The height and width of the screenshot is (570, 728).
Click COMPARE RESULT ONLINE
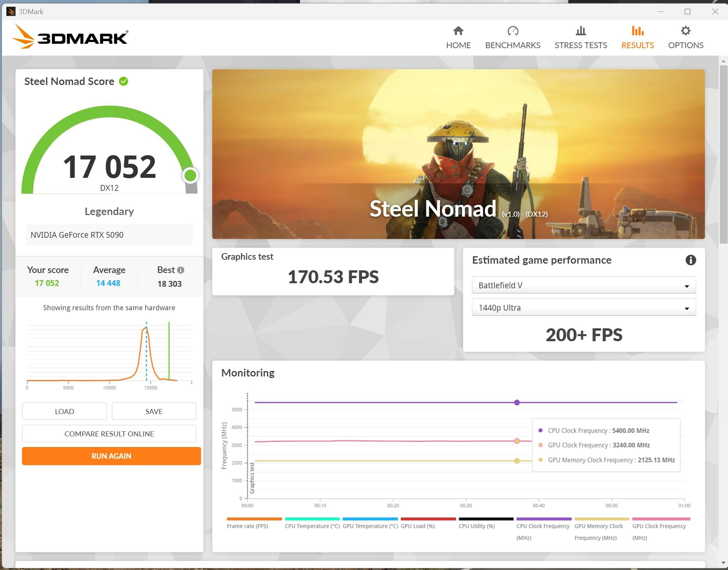click(109, 434)
